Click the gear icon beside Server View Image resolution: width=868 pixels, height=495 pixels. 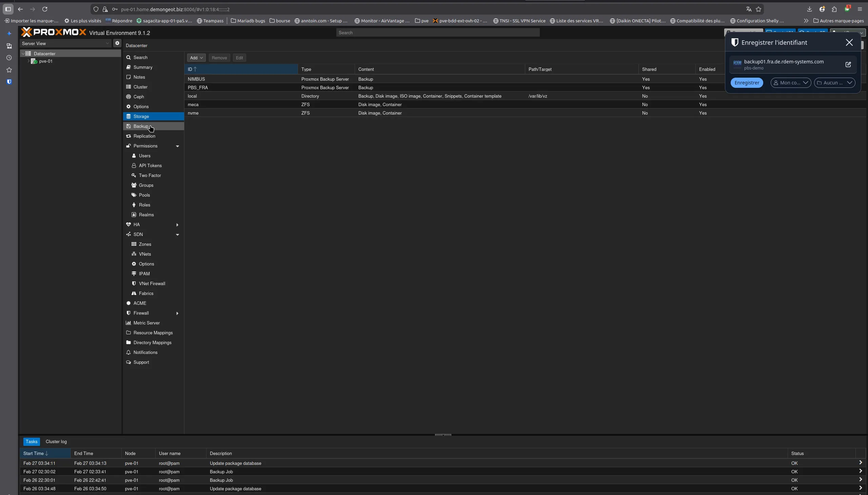click(x=117, y=43)
